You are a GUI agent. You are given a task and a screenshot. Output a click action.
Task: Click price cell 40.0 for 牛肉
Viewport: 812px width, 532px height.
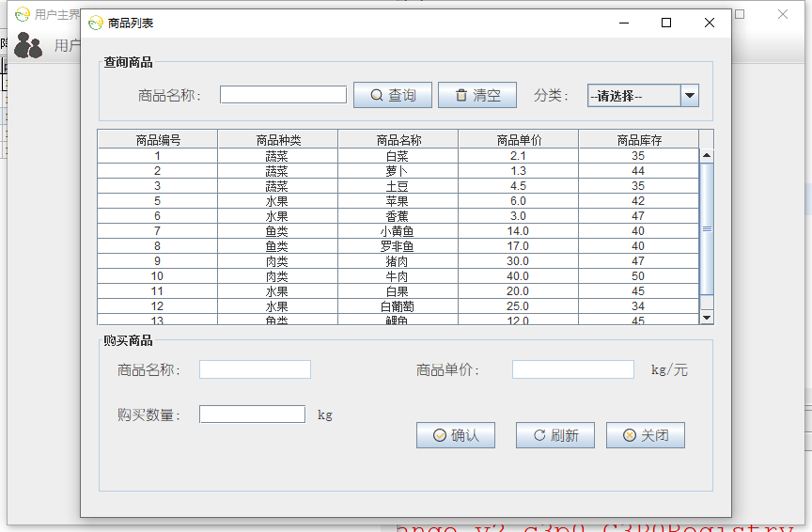pyautogui.click(x=518, y=276)
